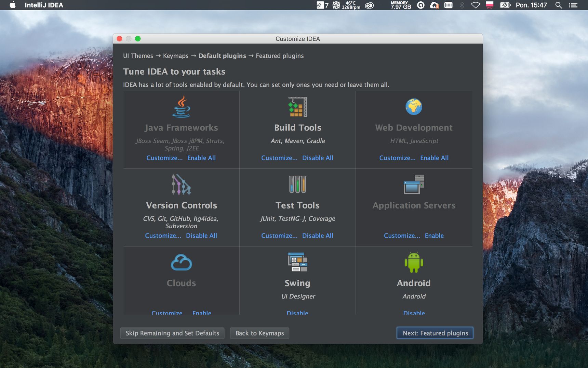Screen dimensions: 588x368
Task: Disable All Version Controls plugins
Action: click(201, 236)
